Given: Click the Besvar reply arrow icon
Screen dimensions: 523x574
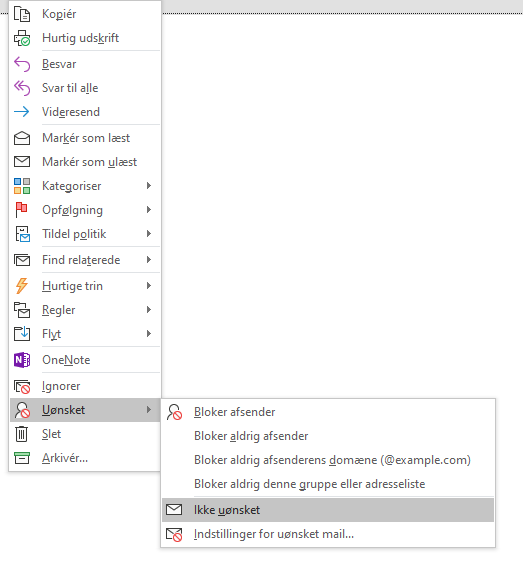Looking at the screenshot, I should pyautogui.click(x=22, y=64).
